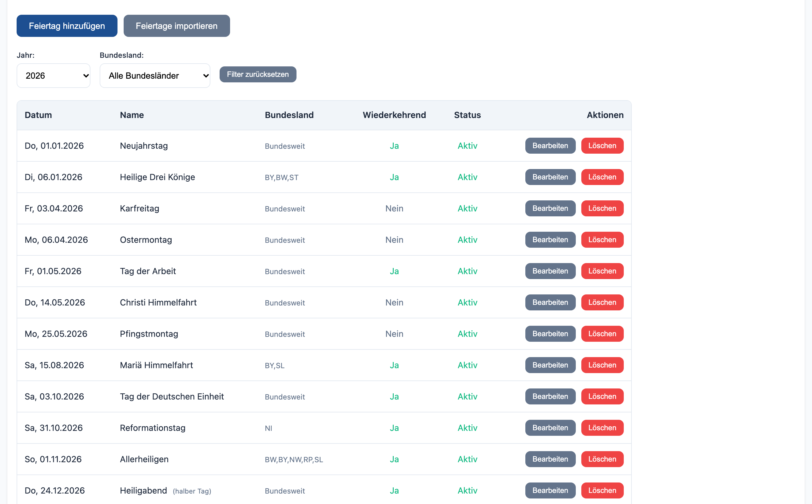812x504 pixels.
Task: Delete the Christi Himmelfahrt holiday
Action: (602, 302)
